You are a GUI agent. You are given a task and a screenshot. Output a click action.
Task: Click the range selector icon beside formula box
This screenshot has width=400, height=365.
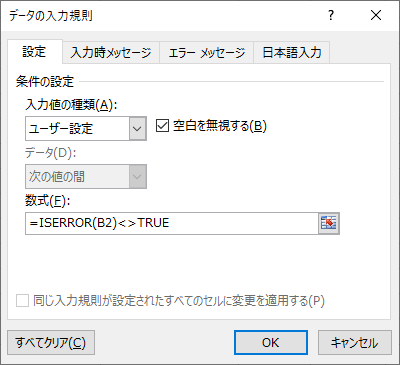click(x=329, y=223)
